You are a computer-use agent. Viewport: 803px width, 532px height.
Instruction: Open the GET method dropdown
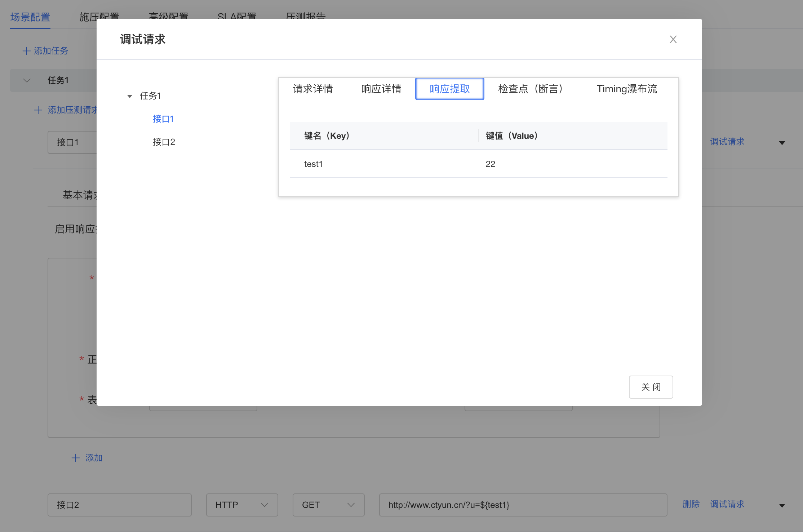point(328,505)
